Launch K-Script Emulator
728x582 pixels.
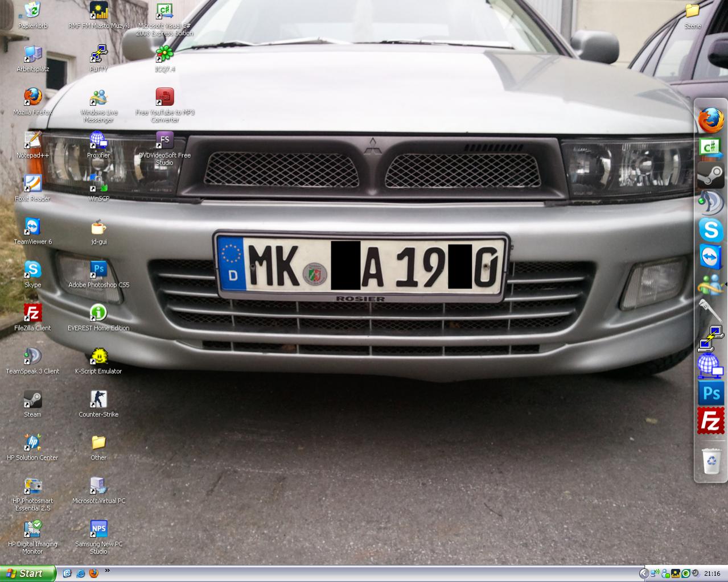point(98,361)
